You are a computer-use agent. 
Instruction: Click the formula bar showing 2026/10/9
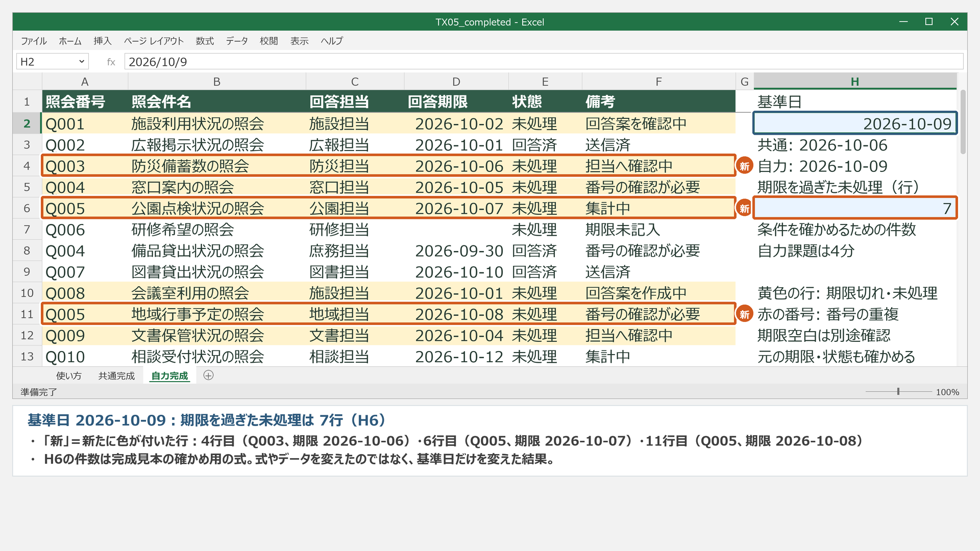point(544,62)
